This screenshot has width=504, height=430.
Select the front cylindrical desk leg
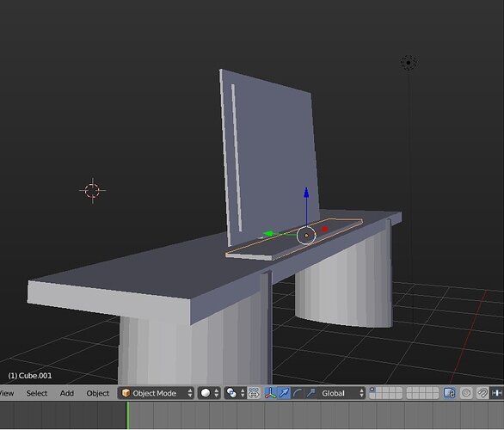[194, 350]
